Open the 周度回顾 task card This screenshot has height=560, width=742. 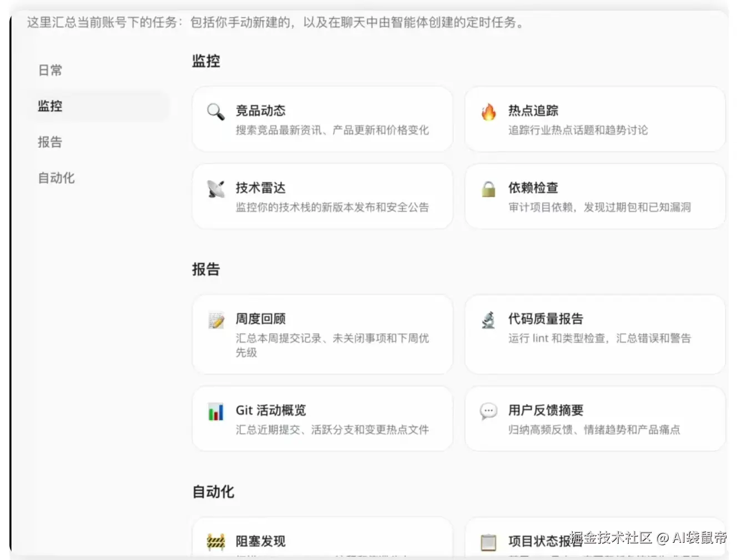click(322, 334)
